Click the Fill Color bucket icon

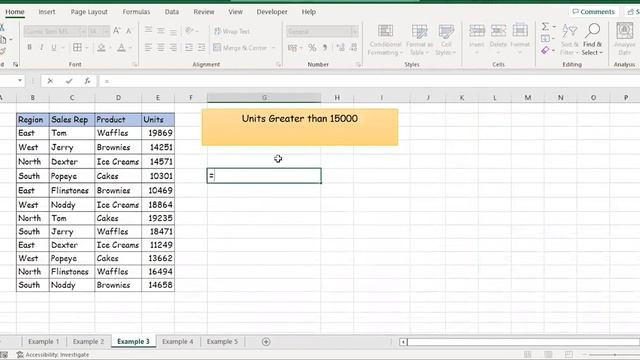tap(101, 47)
